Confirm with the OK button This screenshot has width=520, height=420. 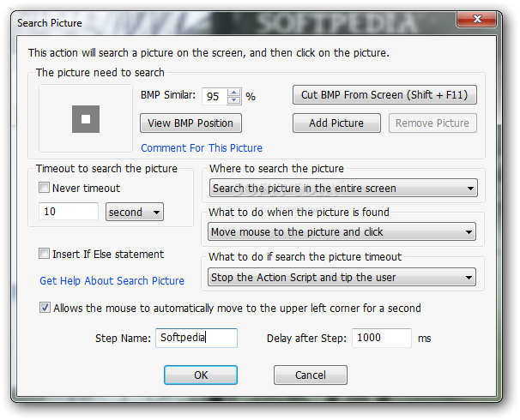pos(201,375)
